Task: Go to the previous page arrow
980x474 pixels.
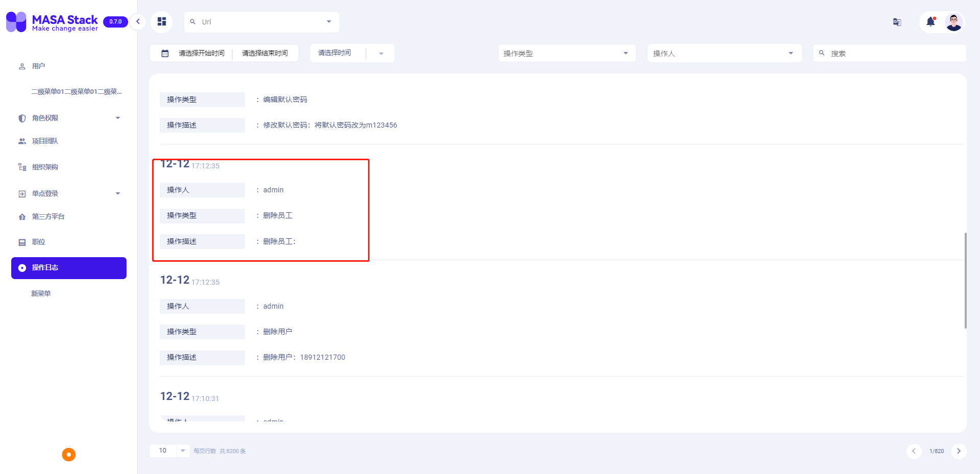Action: pyautogui.click(x=914, y=451)
